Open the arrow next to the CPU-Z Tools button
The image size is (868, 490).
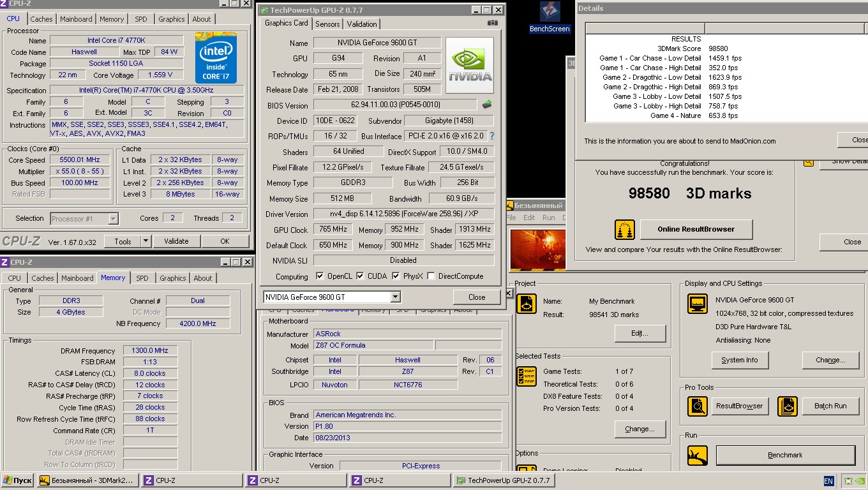tap(146, 241)
